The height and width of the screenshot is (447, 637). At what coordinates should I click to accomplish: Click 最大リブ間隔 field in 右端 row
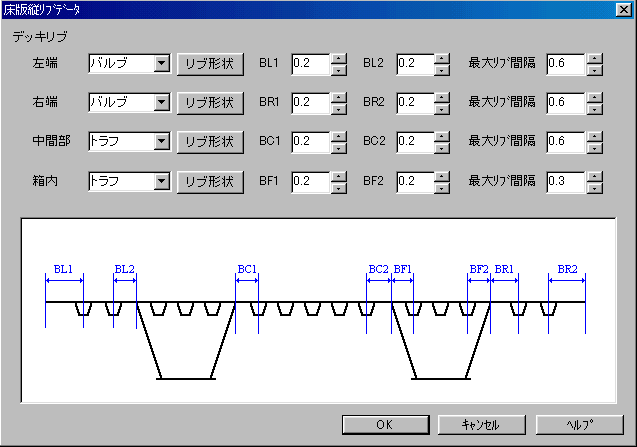pyautogui.click(x=566, y=103)
